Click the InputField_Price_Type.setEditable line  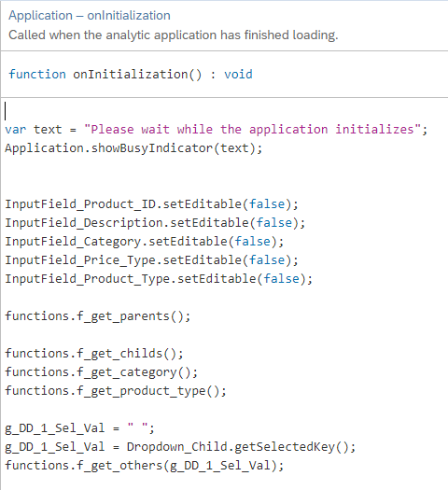pos(151,260)
